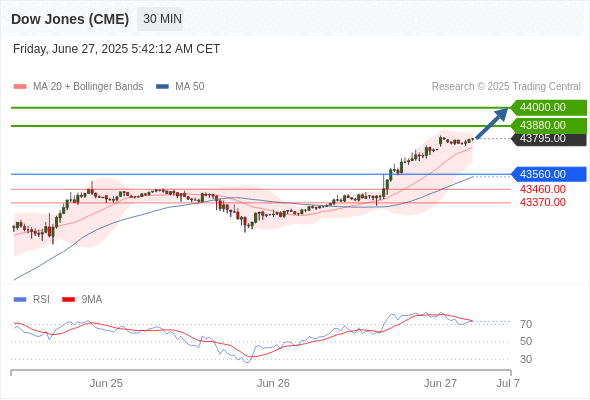
Task: Select the 44000.00 green resistance label
Action: 549,108
